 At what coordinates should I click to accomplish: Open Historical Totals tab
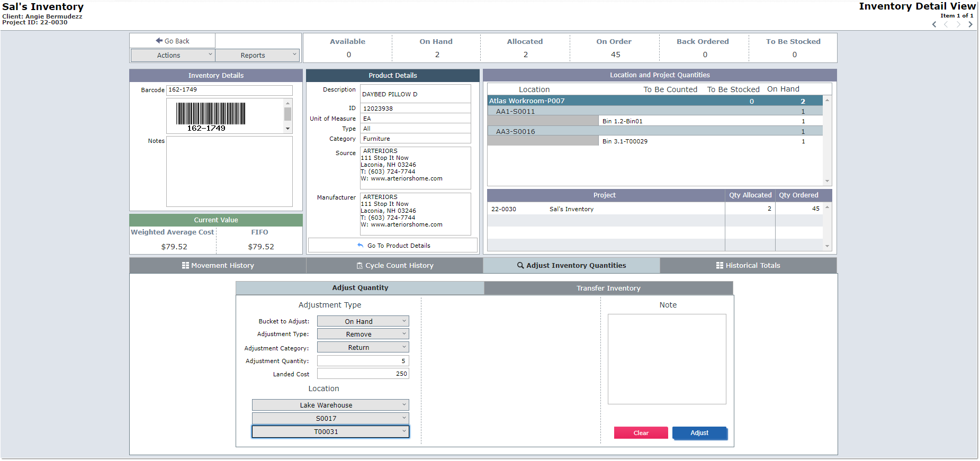749,266
